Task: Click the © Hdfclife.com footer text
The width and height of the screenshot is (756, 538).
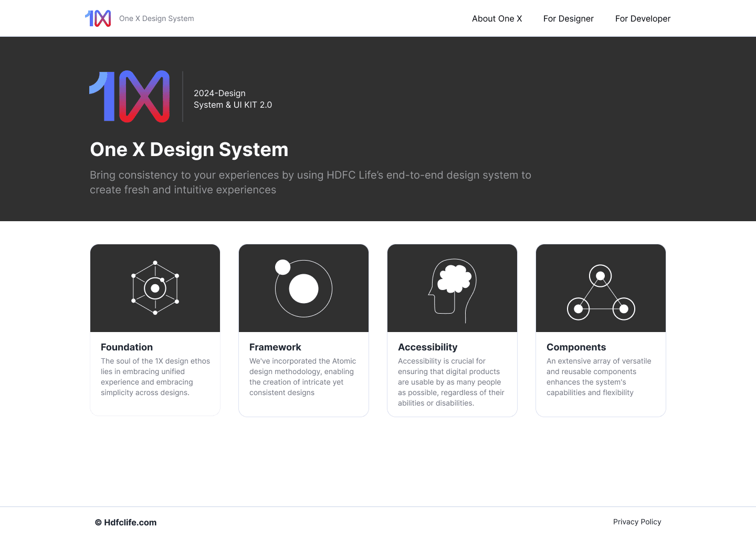Action: pyautogui.click(x=125, y=522)
